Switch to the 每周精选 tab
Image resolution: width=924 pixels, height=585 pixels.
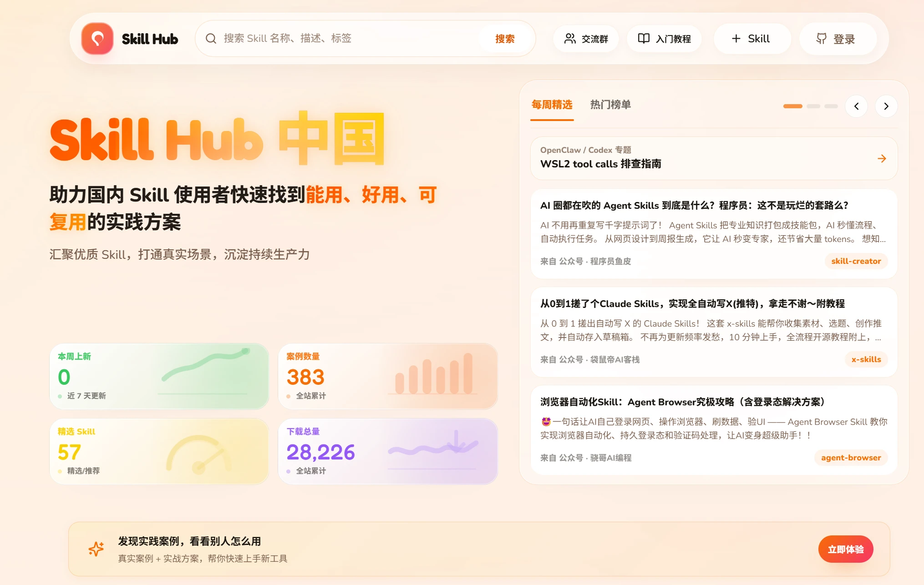(x=552, y=105)
